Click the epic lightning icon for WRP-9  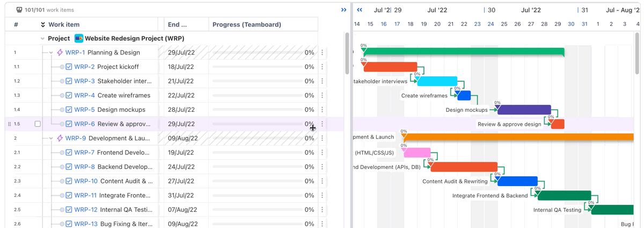(x=60, y=138)
